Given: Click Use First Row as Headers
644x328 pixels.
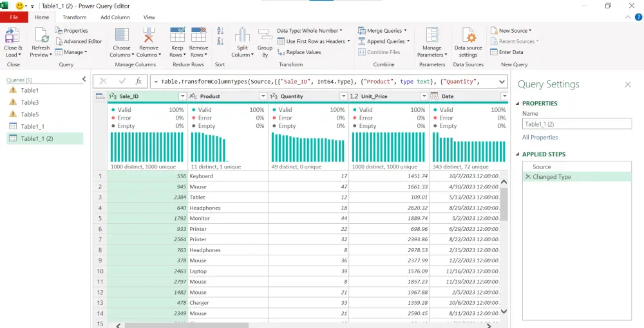Looking at the screenshot, I should tap(314, 41).
